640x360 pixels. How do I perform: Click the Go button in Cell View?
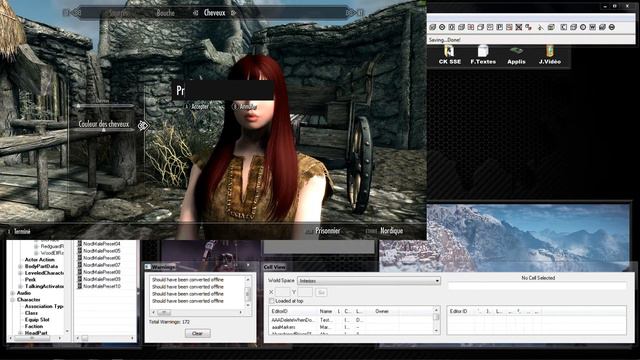pyautogui.click(x=321, y=292)
